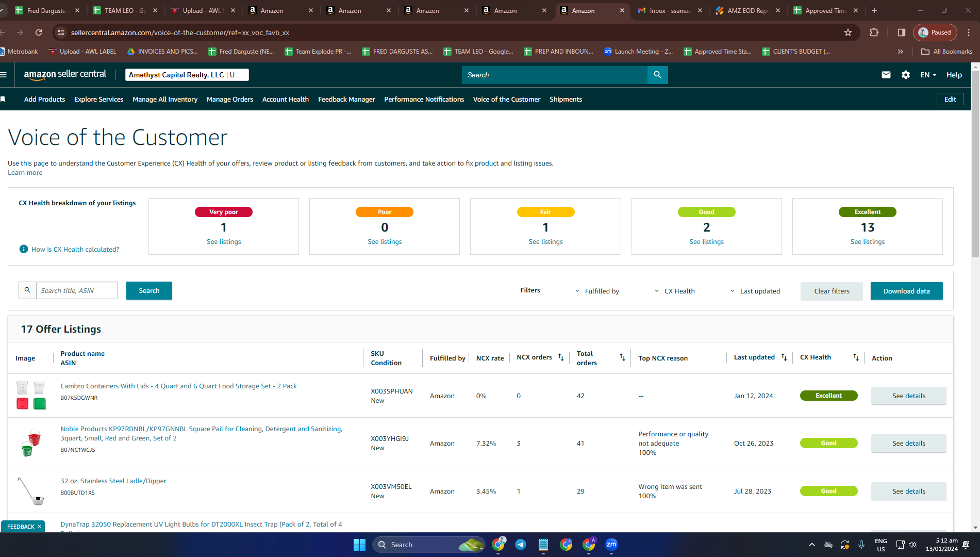See details for the Cambro Containers listing

(908, 396)
